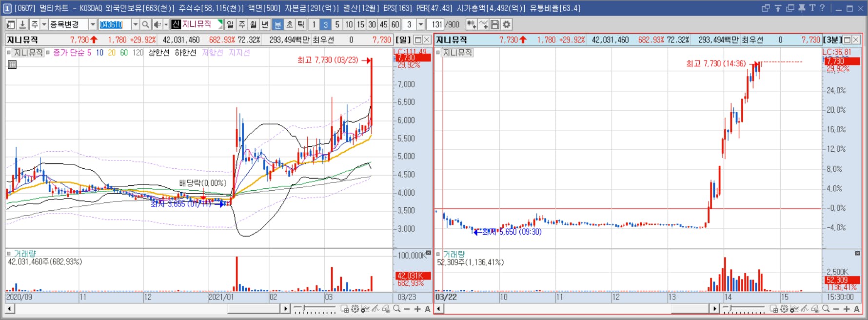868x320 pixels.
Task: Click the save chart floppy disk icon
Action: point(495,24)
